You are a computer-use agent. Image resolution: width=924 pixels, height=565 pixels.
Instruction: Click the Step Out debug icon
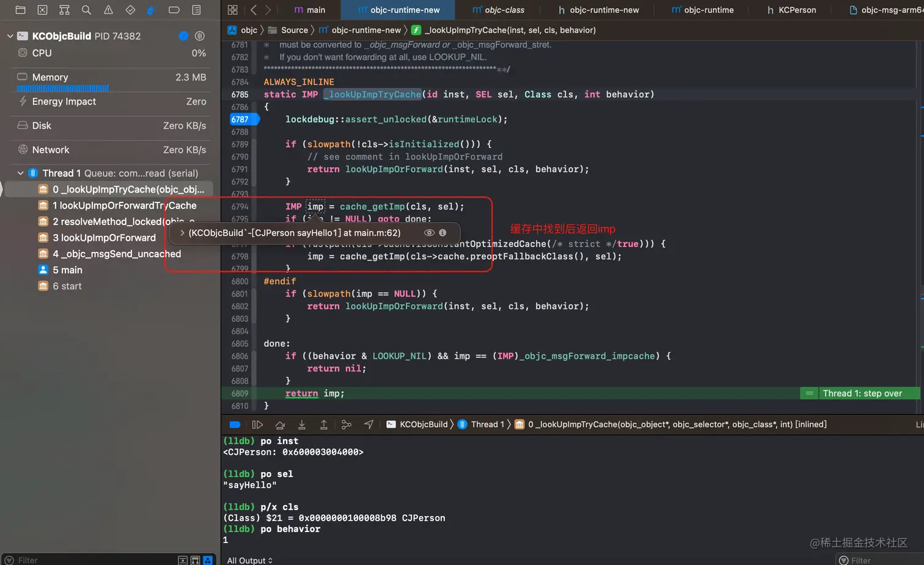tap(324, 424)
